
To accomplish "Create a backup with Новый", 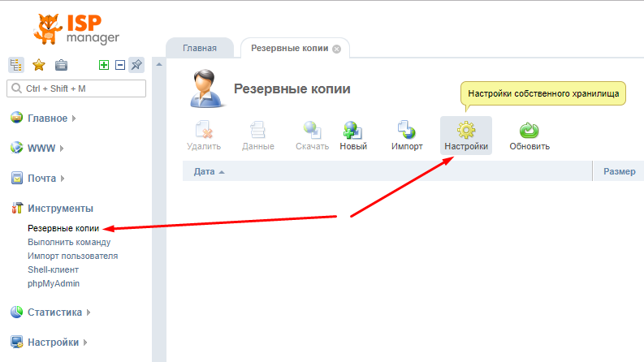I will click(353, 136).
